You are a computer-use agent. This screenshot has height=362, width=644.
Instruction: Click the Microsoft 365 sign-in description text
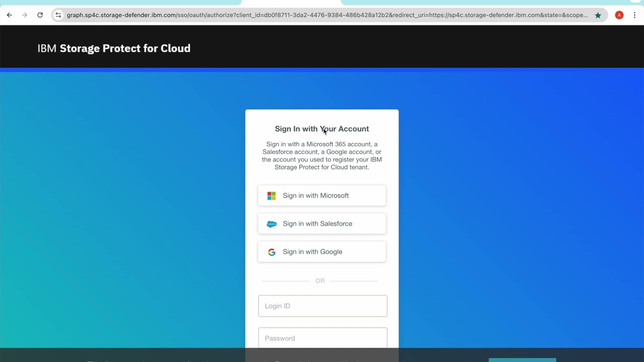[x=322, y=155]
